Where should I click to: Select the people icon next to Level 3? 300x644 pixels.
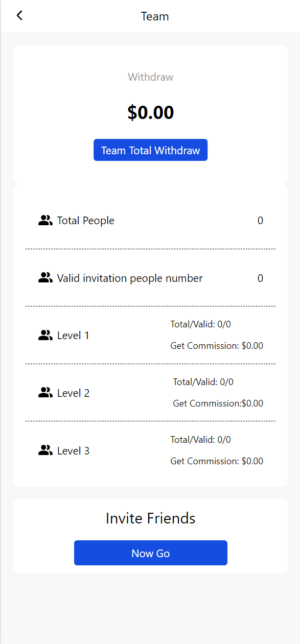[x=45, y=450]
